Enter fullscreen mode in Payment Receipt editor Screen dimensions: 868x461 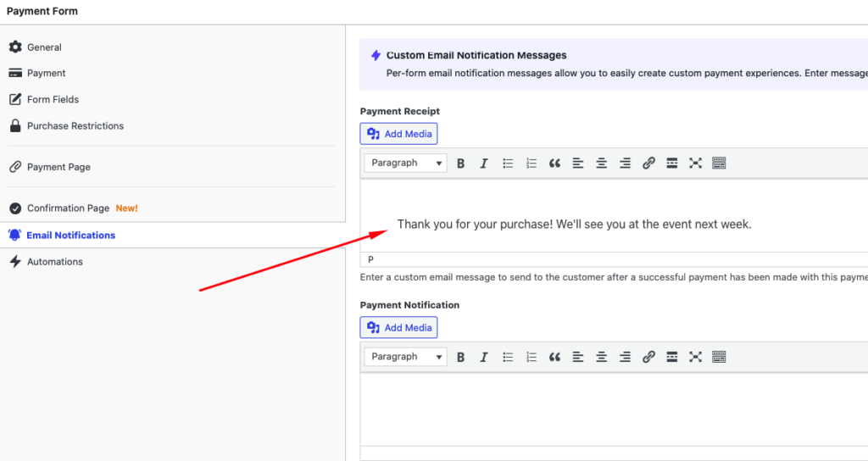(x=695, y=164)
